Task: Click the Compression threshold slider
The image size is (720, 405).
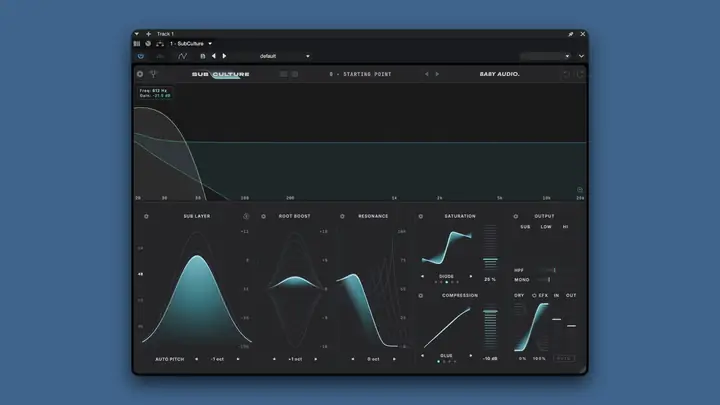Action: tap(490, 327)
